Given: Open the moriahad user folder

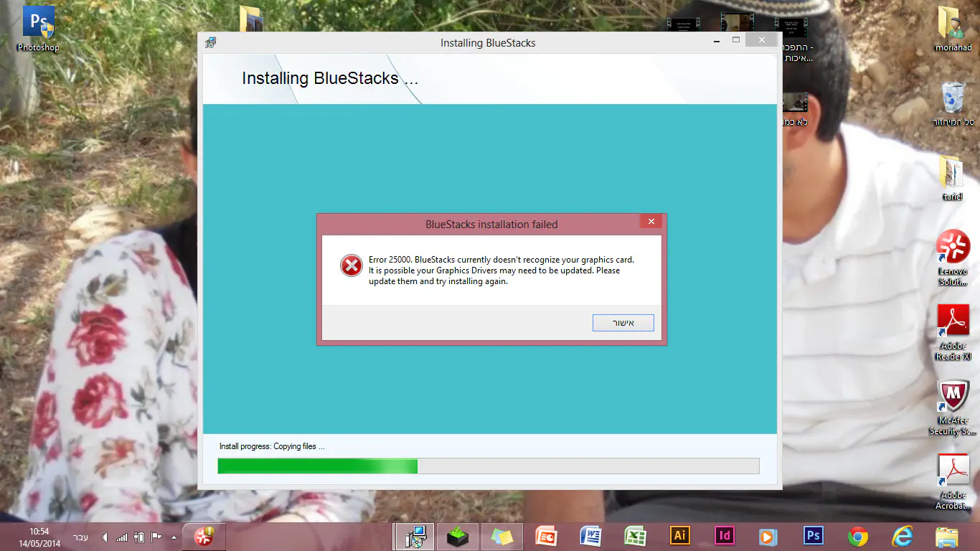Looking at the screenshot, I should coord(953,29).
